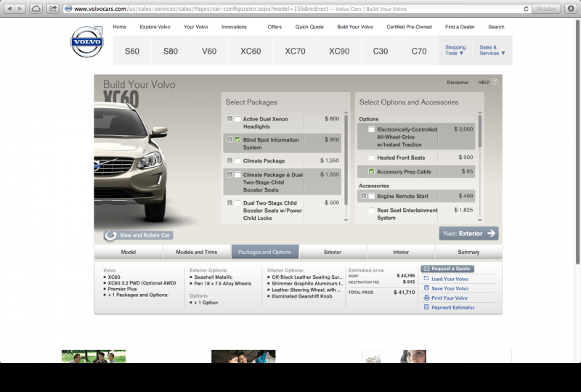Screen dimensions: 581x392
Task: Open Build Your Volvo nav item
Action: (355, 27)
